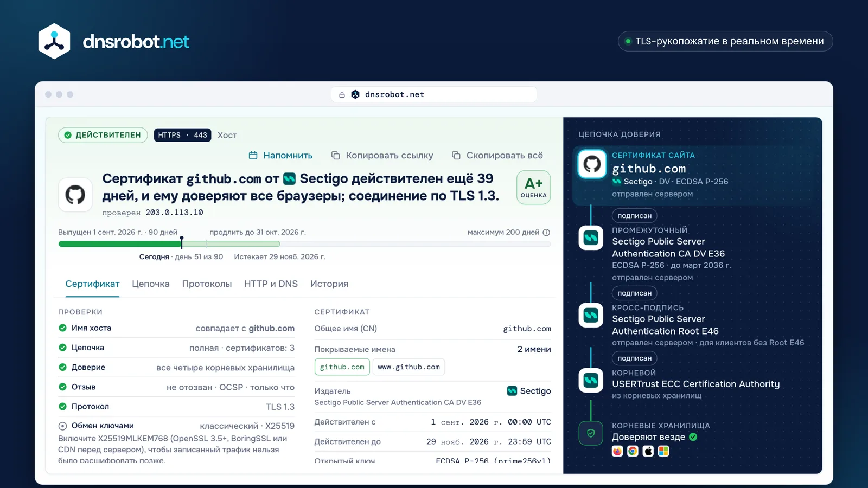
Task: Click the Sectigo icon for Корневой certificate
Action: click(x=591, y=381)
